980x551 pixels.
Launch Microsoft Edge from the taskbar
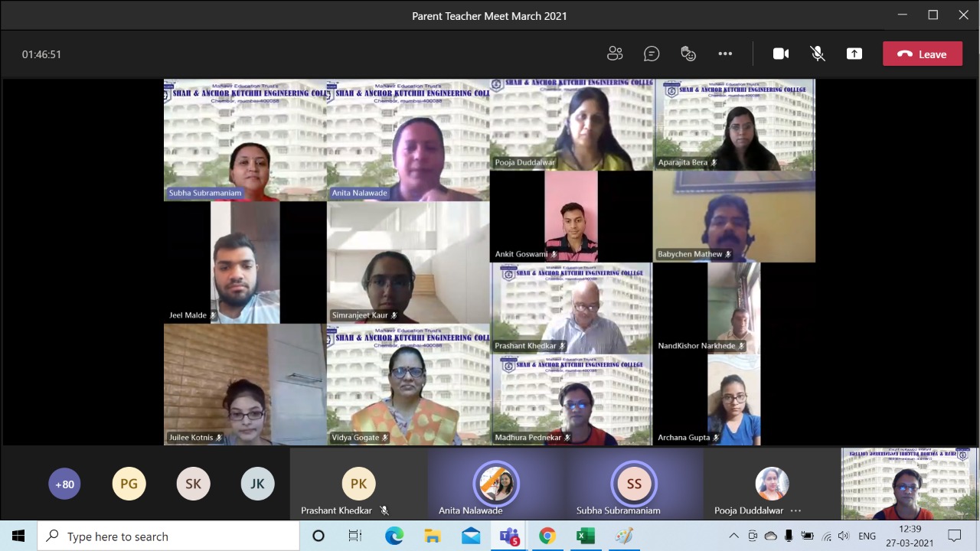point(394,536)
